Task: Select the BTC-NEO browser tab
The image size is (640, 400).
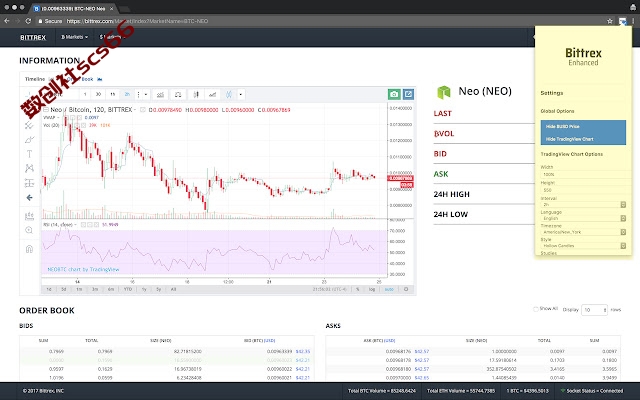Action: click(x=73, y=8)
